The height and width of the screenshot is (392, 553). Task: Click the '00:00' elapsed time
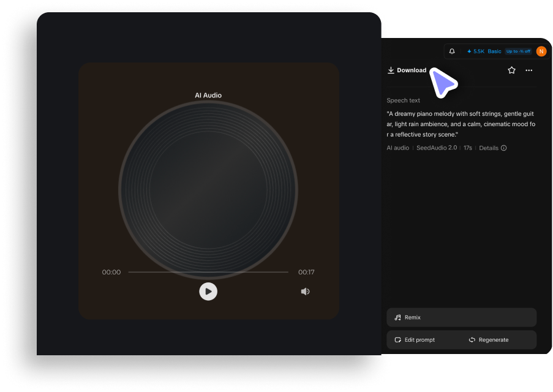coord(111,272)
